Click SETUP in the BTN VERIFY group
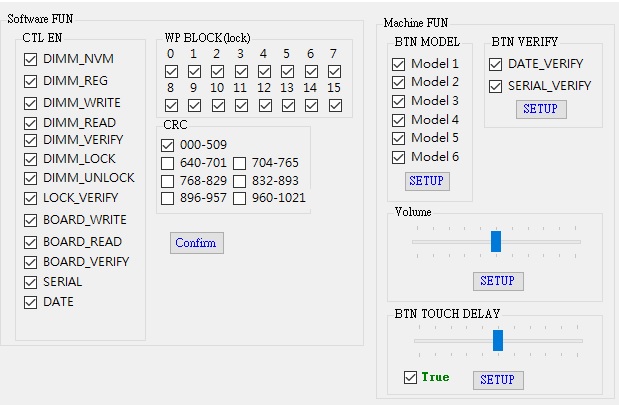The width and height of the screenshot is (619, 405). tap(541, 109)
